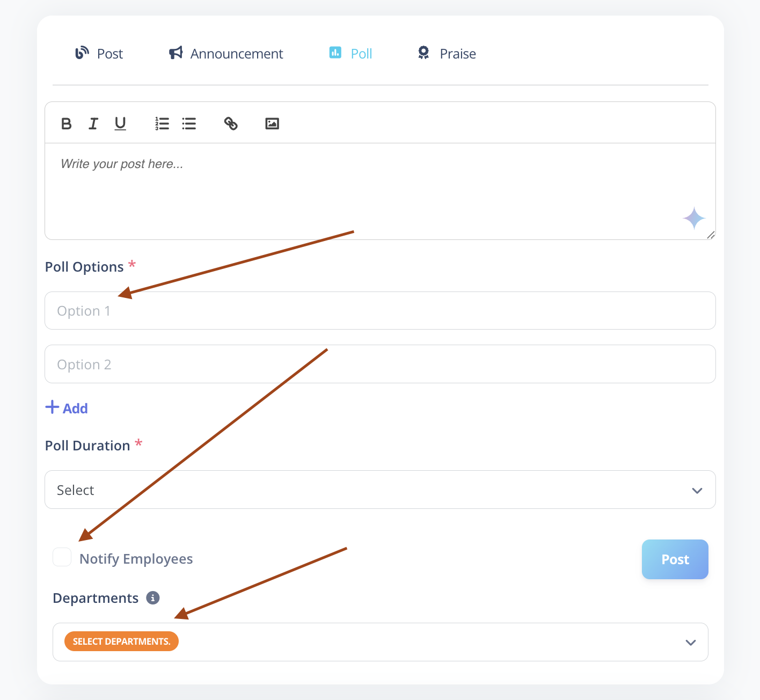The image size is (760, 700).
Task: Expand the Departments dropdown chevron
Action: [691, 643]
